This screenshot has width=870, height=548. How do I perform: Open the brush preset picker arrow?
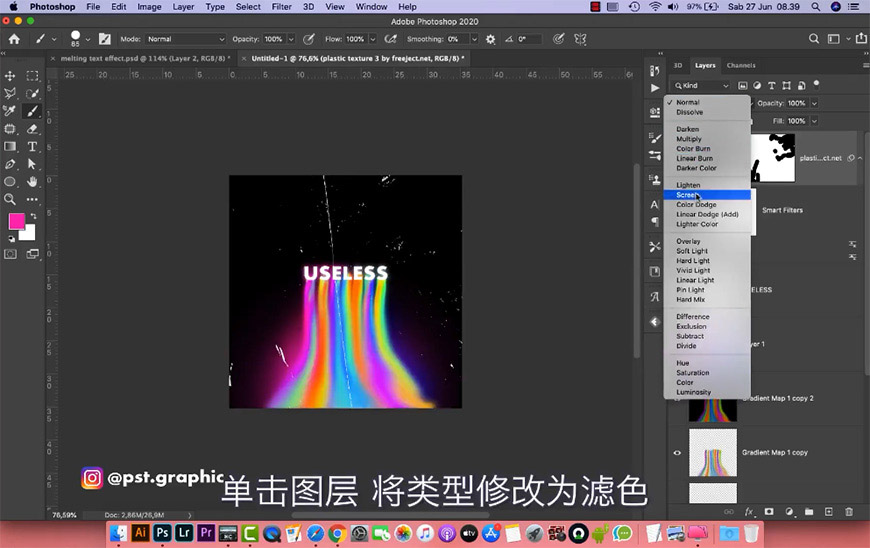88,39
